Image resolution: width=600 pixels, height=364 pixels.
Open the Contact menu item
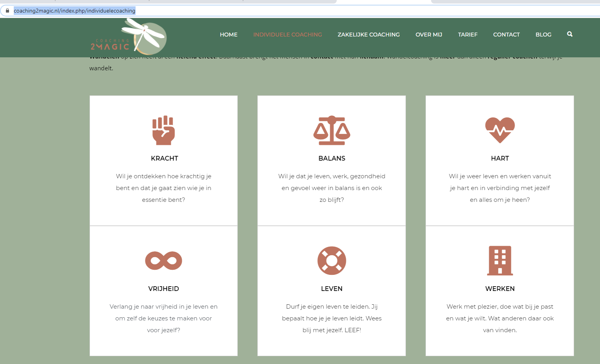[x=506, y=35]
